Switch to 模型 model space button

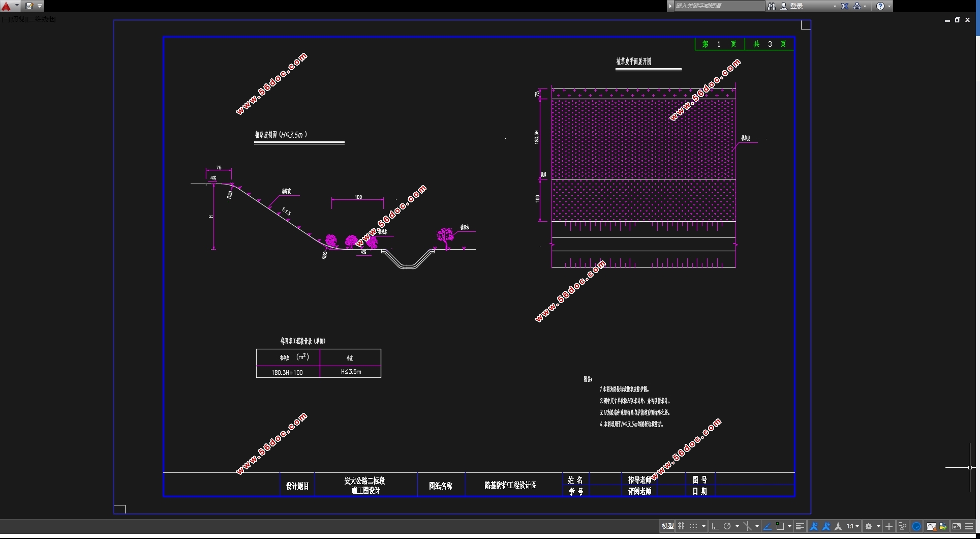point(667,526)
